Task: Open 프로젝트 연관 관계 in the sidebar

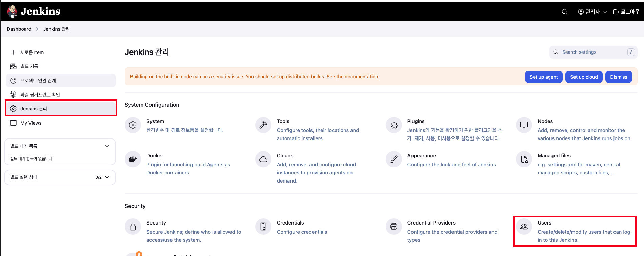Action: pyautogui.click(x=61, y=81)
